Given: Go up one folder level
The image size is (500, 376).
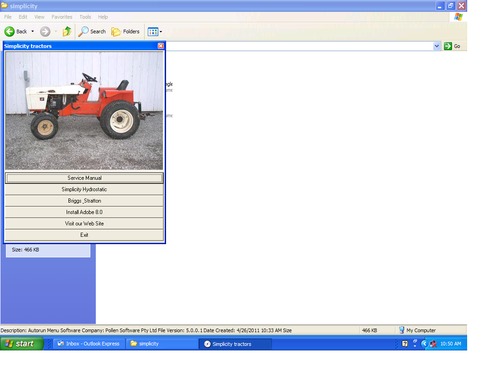Looking at the screenshot, I should pyautogui.click(x=67, y=31).
